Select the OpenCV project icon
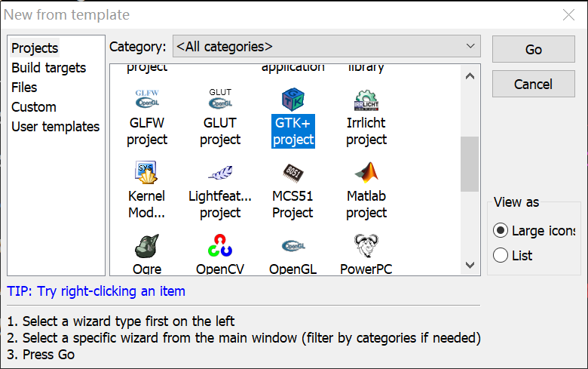This screenshot has width=588, height=369. coord(220,246)
